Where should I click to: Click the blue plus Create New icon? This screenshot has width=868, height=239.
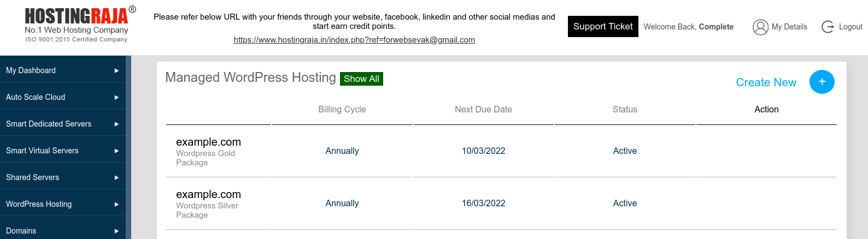click(822, 82)
